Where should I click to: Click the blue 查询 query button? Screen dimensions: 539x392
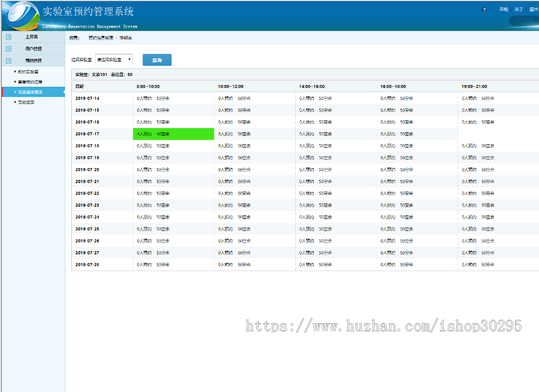click(157, 60)
